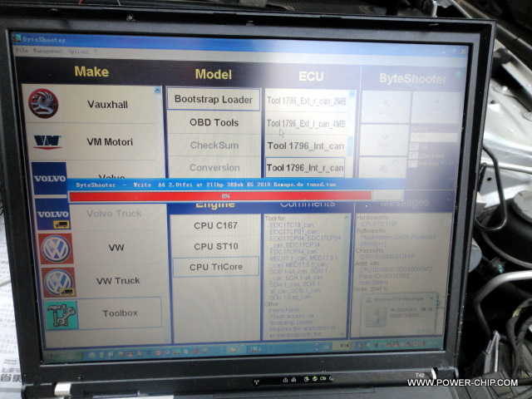Select Bootstrap Loader model
The height and width of the screenshot is (399, 532).
pyautogui.click(x=214, y=100)
